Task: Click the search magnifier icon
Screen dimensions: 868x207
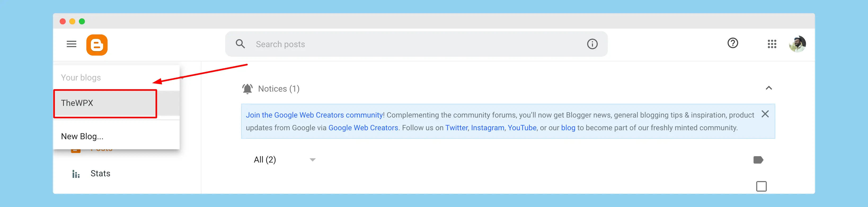Action: pyautogui.click(x=240, y=44)
